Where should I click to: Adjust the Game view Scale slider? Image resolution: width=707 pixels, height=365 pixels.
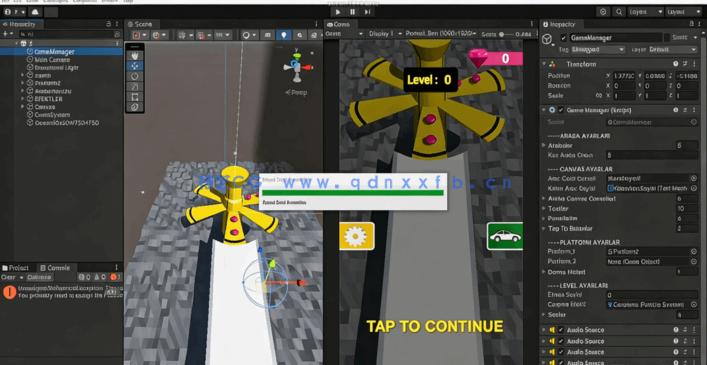tap(506, 34)
